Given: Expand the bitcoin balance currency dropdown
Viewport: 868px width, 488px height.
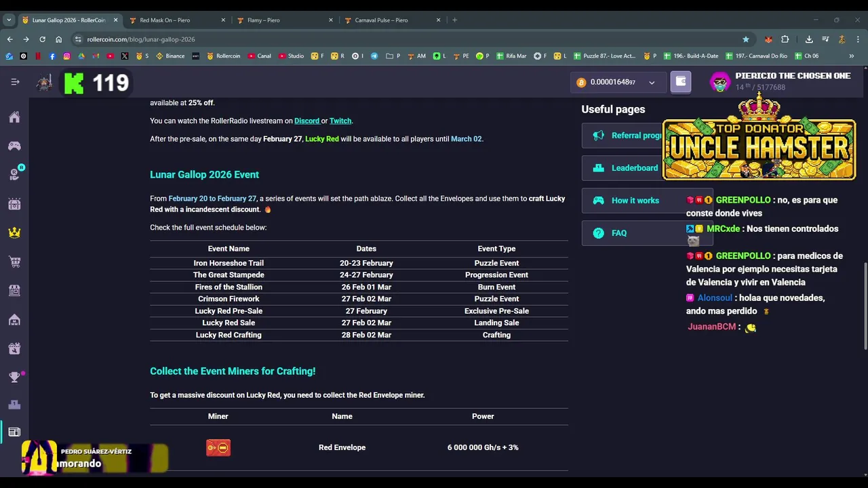Looking at the screenshot, I should pyautogui.click(x=652, y=83).
